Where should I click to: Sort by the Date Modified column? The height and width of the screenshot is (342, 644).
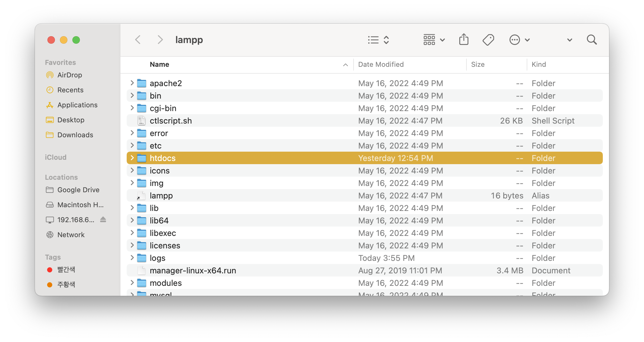381,64
